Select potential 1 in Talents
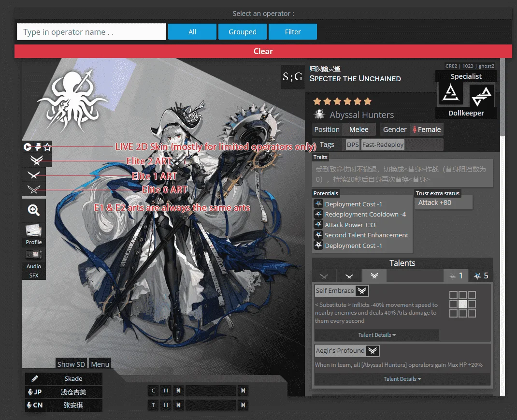This screenshot has width=517, height=420. point(455,276)
